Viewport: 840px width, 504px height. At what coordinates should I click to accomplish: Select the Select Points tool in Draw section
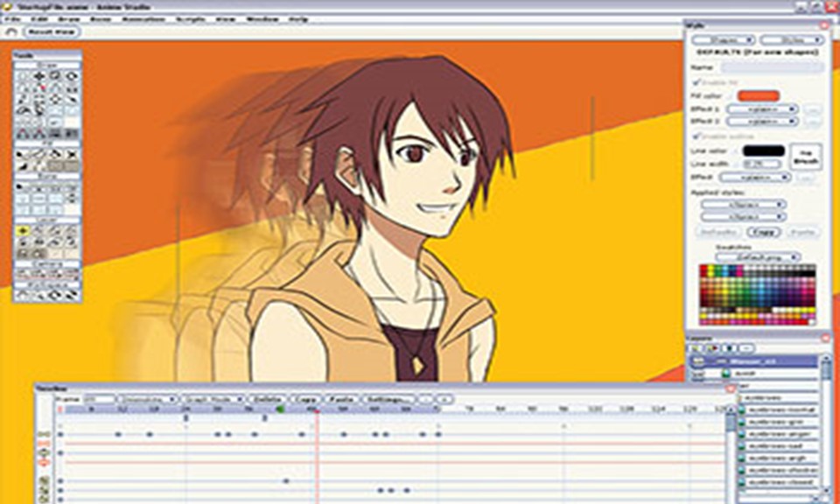23,76
